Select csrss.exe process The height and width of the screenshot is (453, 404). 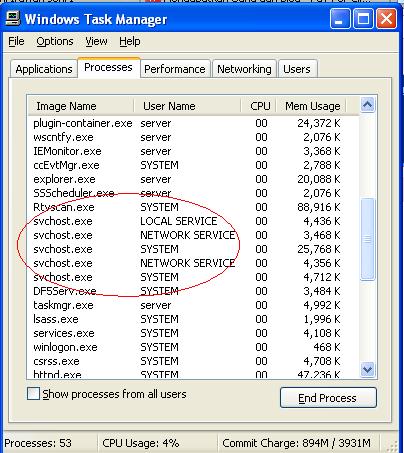(x=187, y=361)
